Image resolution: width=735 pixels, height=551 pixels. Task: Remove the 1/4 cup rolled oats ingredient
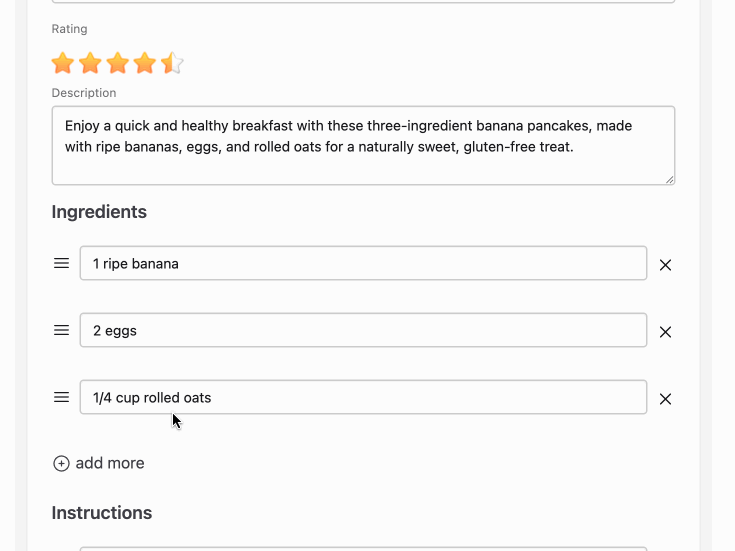click(665, 399)
